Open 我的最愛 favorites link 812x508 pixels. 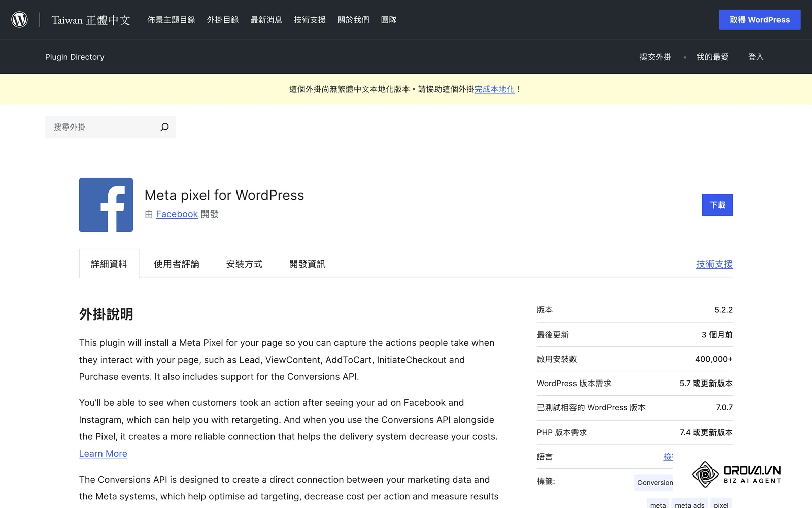tap(713, 57)
